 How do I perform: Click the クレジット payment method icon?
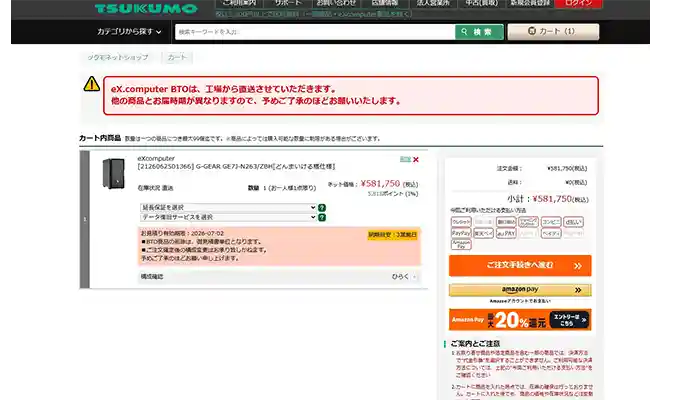(461, 222)
